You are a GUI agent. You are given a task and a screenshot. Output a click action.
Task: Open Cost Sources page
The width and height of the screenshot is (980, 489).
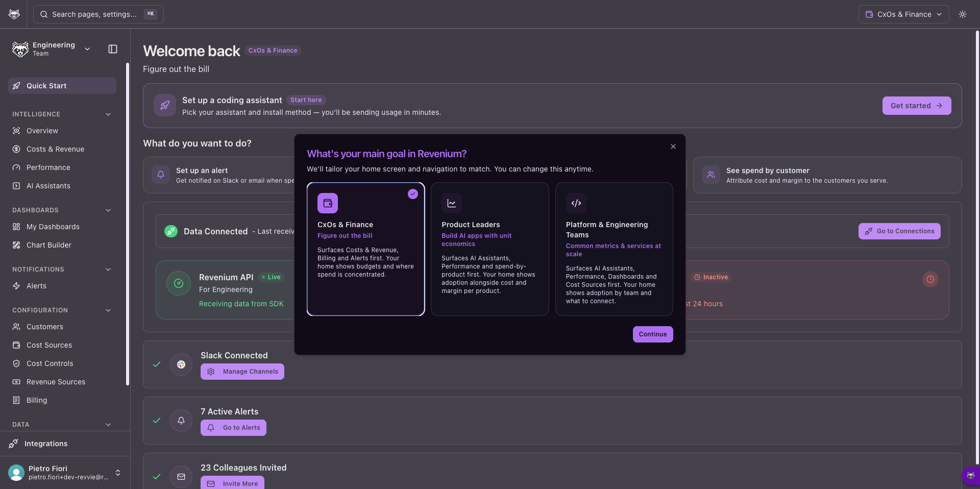coord(62,345)
